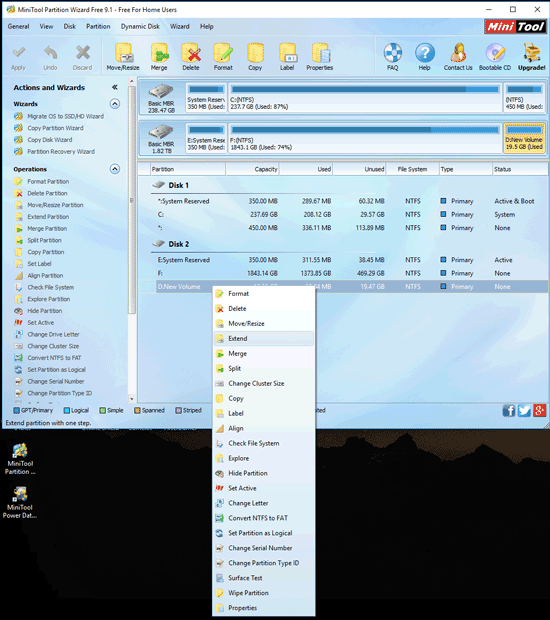550x620 pixels.
Task: Click the Twitter bird icon
Action: pyautogui.click(x=524, y=410)
